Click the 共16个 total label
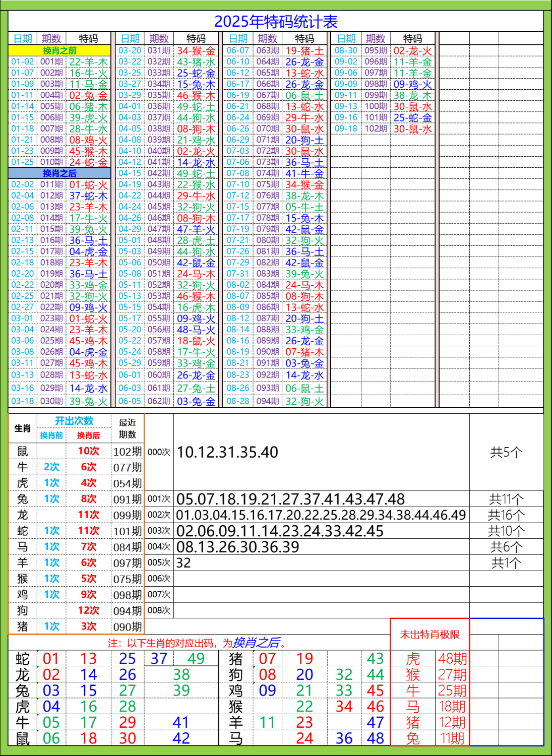 506,513
